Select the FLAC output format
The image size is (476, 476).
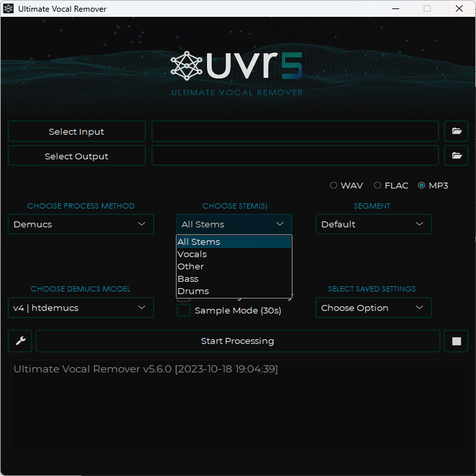click(391, 185)
